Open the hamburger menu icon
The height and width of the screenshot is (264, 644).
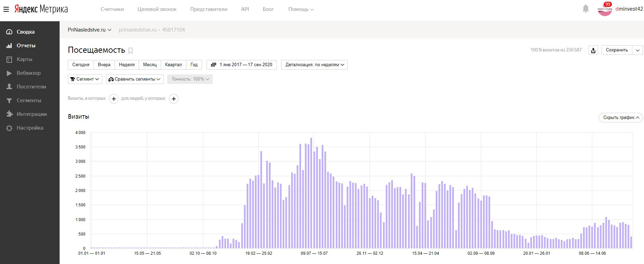(6, 9)
